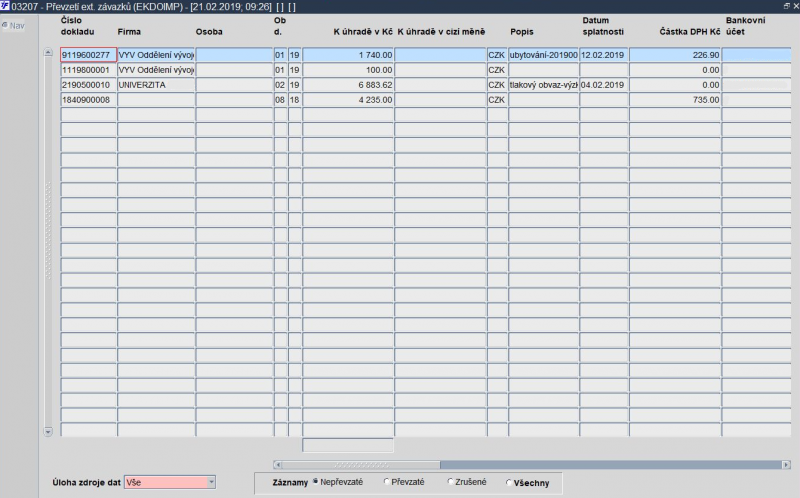This screenshot has height=498, width=800.
Task: Click the 0.00 VAT cell of row 2190500010
Action: (x=675, y=85)
